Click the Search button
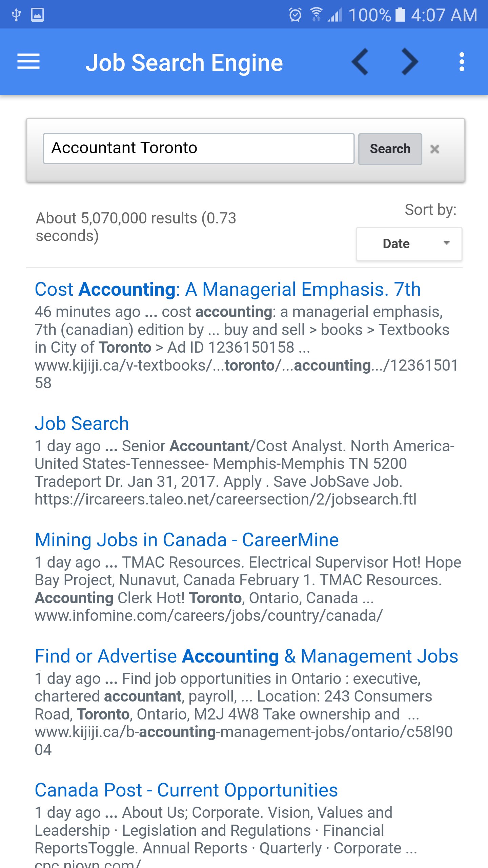The height and width of the screenshot is (868, 488). point(390,149)
